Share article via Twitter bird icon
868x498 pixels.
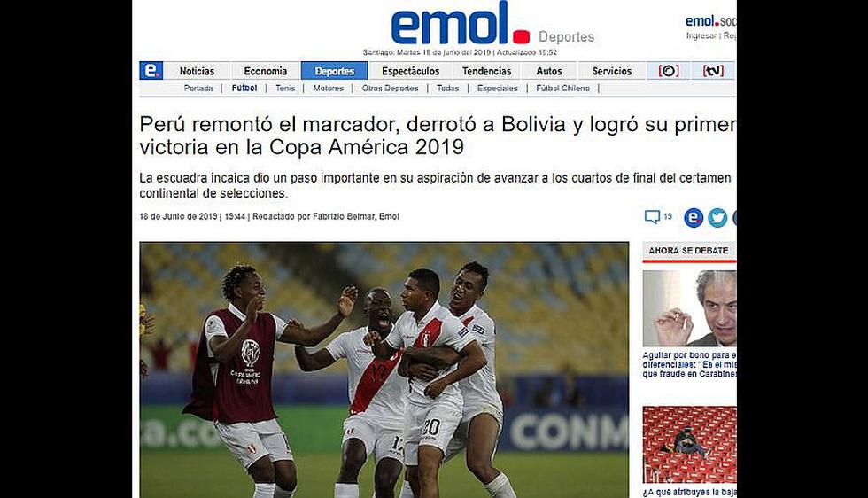pyautogui.click(x=717, y=218)
